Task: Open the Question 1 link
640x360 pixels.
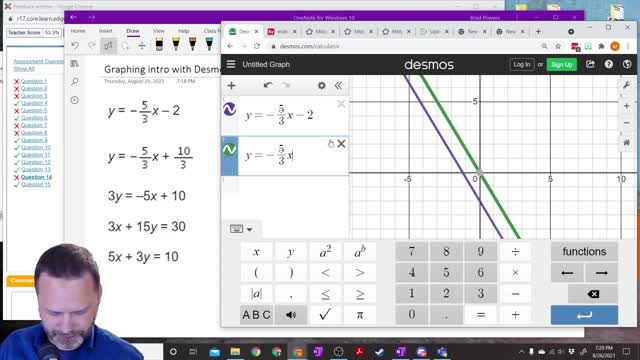Action: click(x=34, y=81)
